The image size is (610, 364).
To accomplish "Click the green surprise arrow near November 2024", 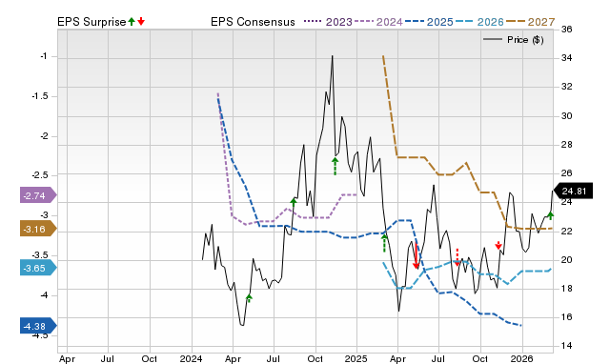I will (335, 166).
